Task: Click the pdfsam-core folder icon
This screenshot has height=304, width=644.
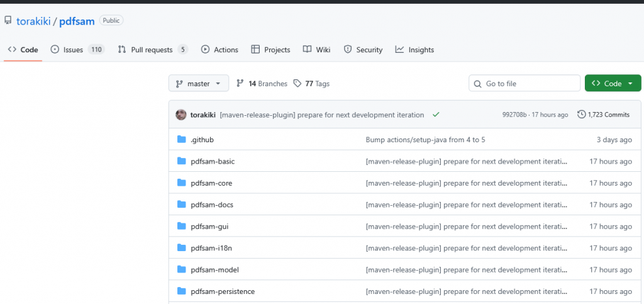Action: pos(182,183)
